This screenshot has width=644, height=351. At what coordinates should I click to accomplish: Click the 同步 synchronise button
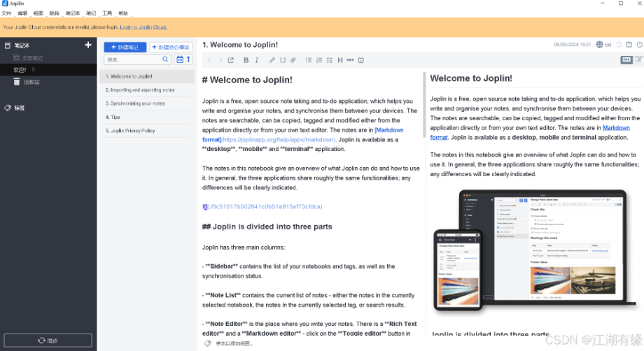(x=48, y=341)
